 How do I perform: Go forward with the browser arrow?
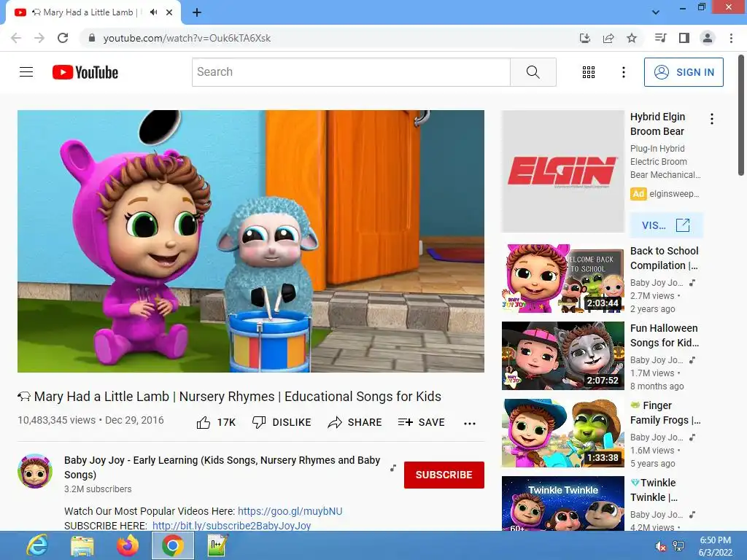point(39,38)
